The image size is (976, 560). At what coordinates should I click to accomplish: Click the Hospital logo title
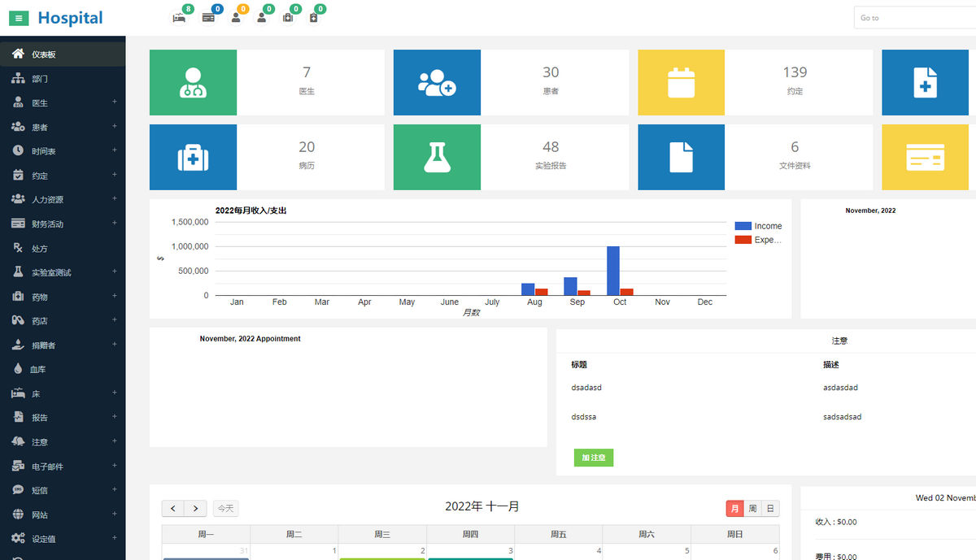tap(70, 18)
